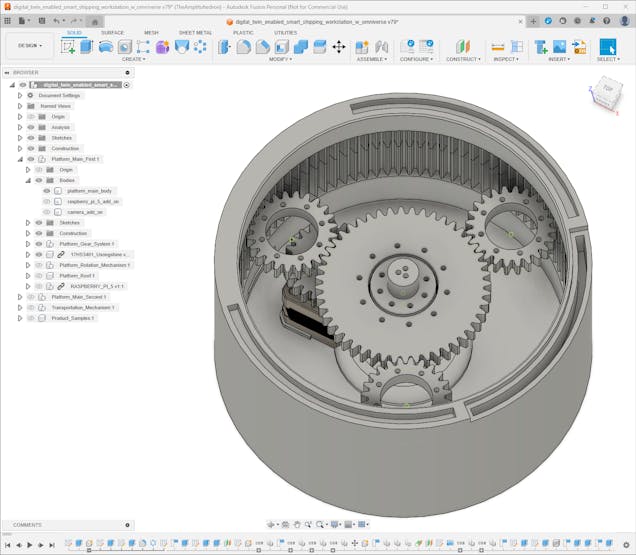Hide the platform_main_body body
Viewport: 636px width, 555px height.
(x=46, y=190)
